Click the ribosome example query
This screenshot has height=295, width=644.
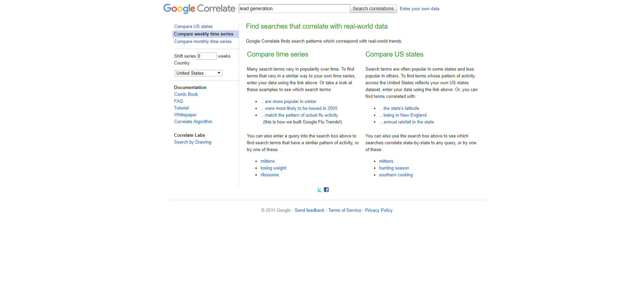pyautogui.click(x=270, y=175)
